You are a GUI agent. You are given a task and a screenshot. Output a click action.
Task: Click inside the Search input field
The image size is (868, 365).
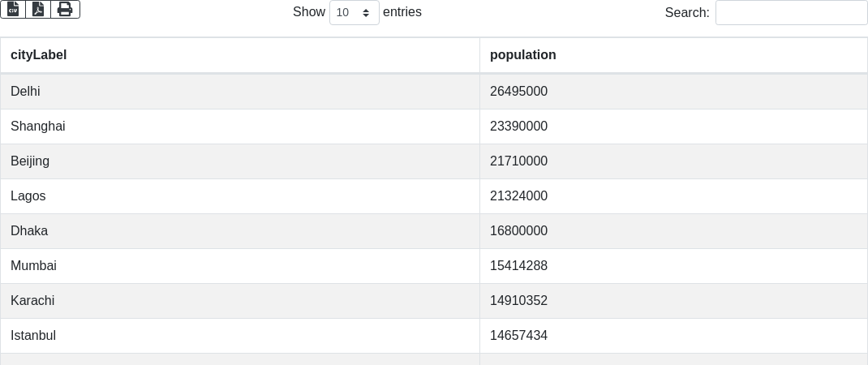(x=791, y=12)
